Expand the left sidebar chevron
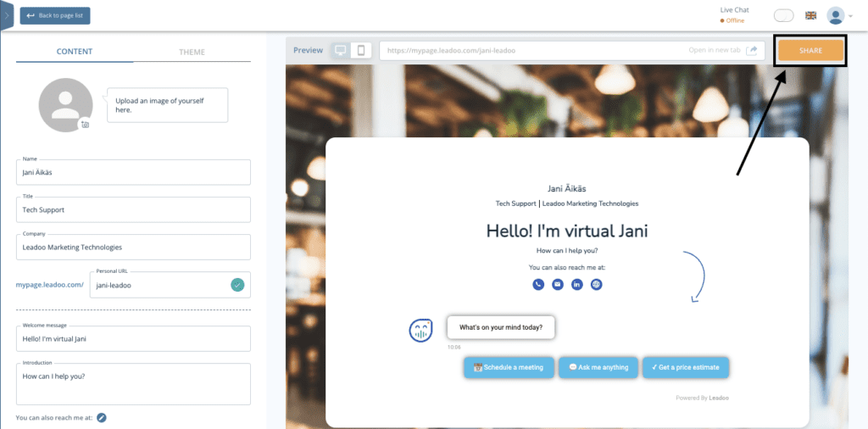This screenshot has width=868, height=429. pos(7,15)
